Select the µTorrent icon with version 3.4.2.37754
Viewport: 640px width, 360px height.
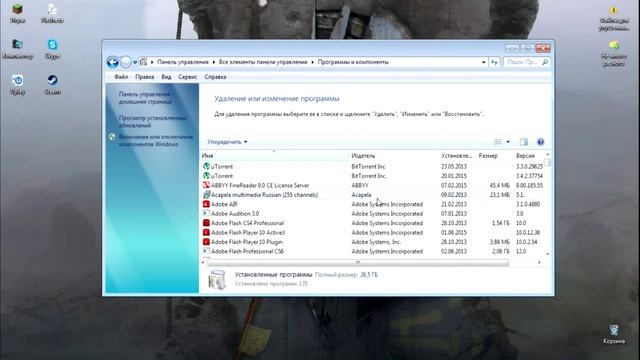[207, 176]
